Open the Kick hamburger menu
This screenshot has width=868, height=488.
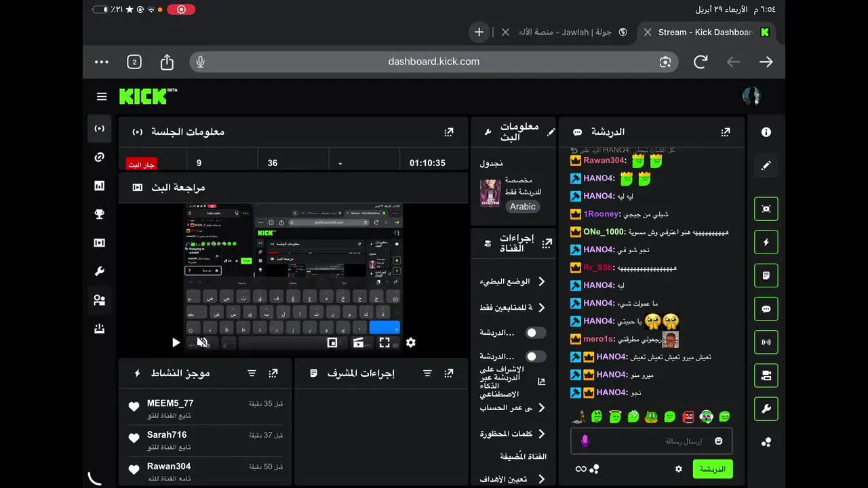click(x=102, y=97)
